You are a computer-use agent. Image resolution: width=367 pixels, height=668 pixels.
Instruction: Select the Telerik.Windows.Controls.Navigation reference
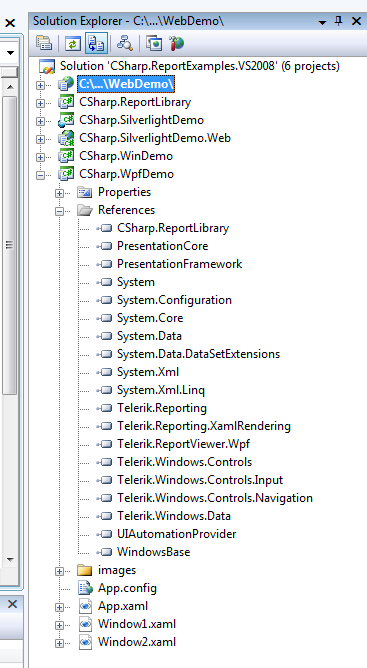point(215,498)
